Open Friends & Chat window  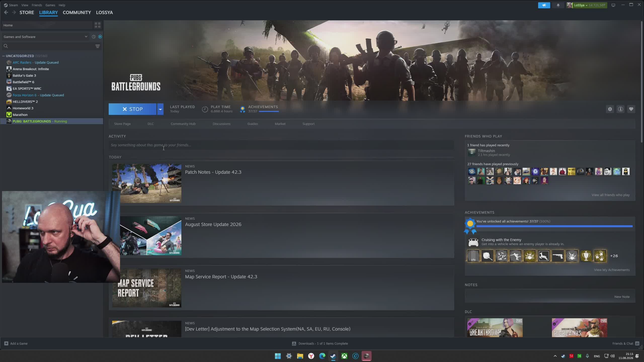click(626, 343)
